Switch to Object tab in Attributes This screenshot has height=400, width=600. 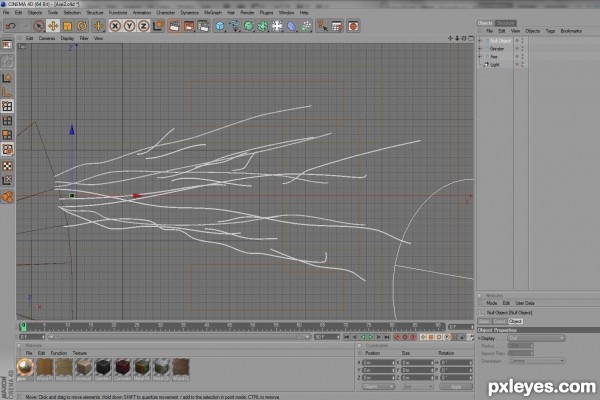(515, 322)
